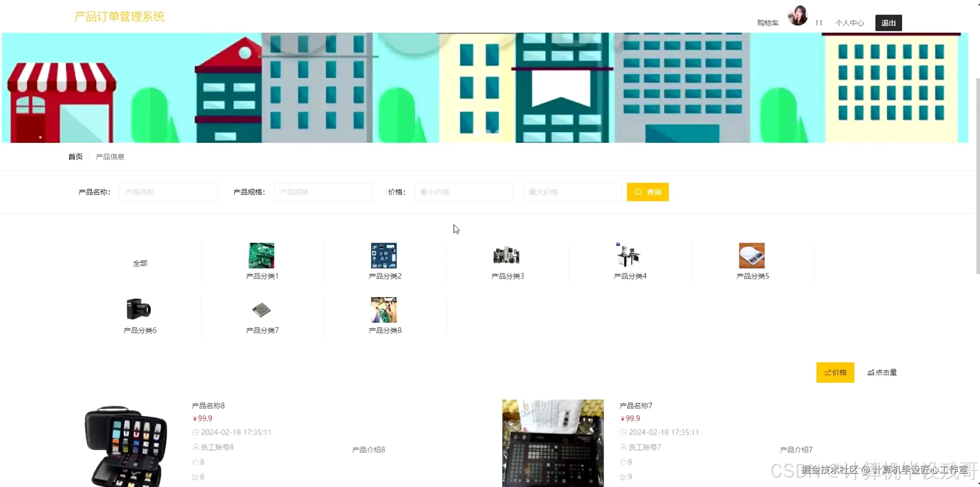Click the 退出 logout button
Screen dimensions: 980x487
point(888,23)
